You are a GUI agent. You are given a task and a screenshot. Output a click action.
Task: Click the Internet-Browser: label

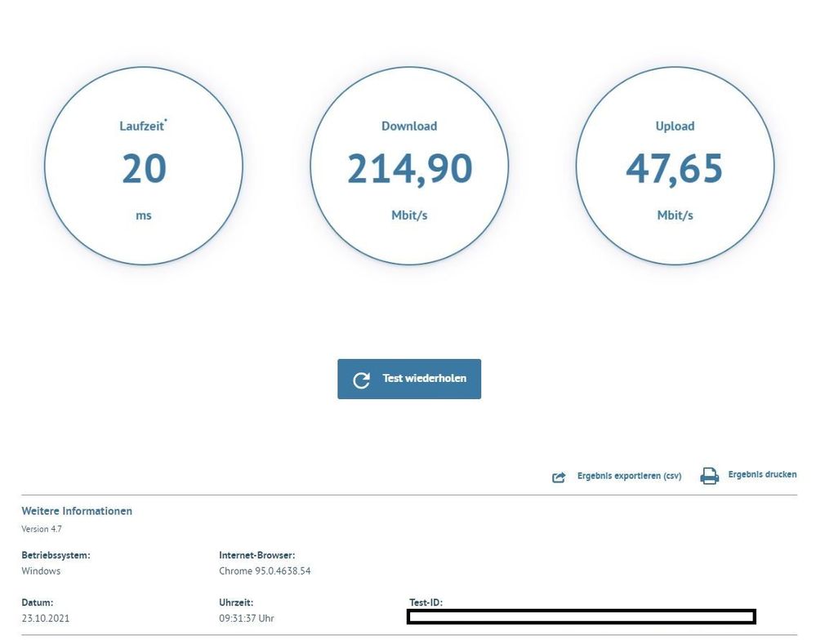tap(257, 555)
